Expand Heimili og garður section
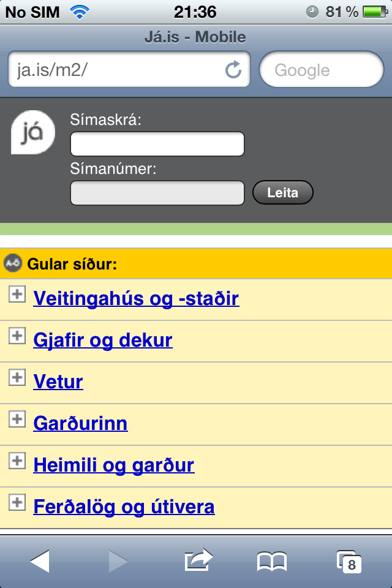The height and width of the screenshot is (588, 392). pyautogui.click(x=17, y=461)
